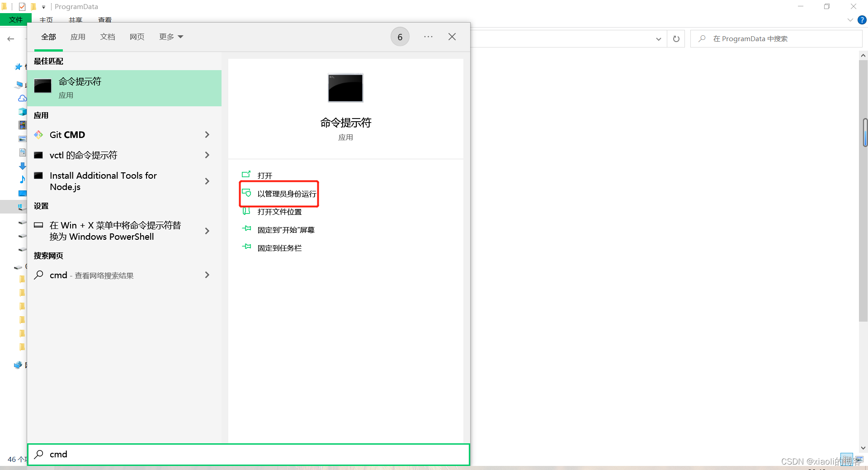Open File Explorer help question mark icon
868x470 pixels.
pos(862,20)
